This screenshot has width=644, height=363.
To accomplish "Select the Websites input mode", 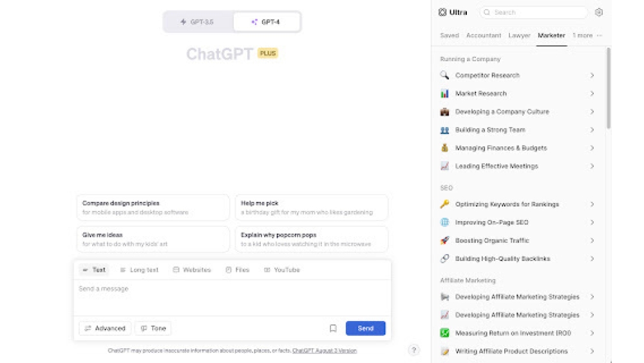I will [192, 270].
